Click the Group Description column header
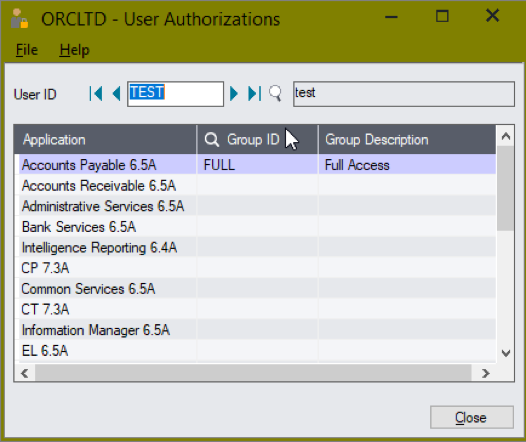Image resolution: width=526 pixels, height=442 pixels. pyautogui.click(x=407, y=140)
